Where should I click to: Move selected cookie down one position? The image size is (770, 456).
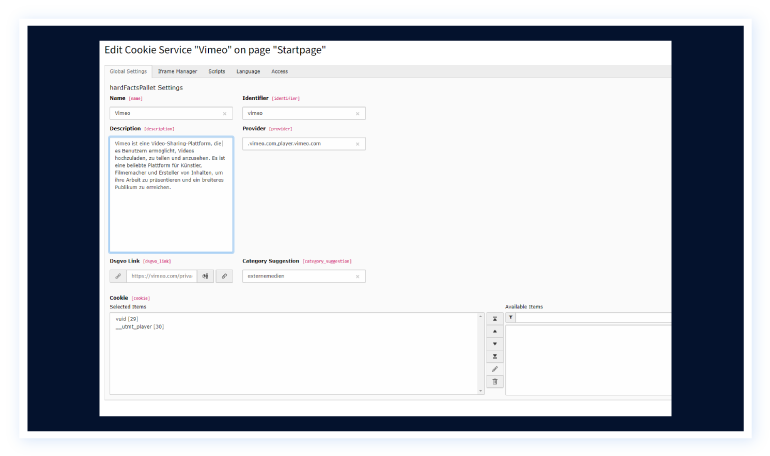[495, 344]
